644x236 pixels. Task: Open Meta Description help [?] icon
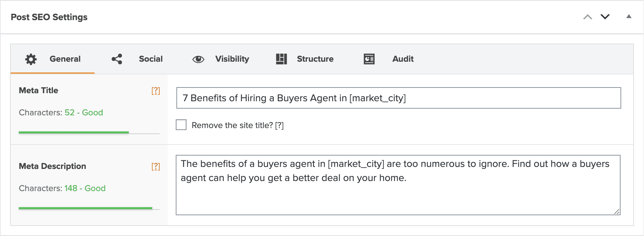tap(156, 166)
